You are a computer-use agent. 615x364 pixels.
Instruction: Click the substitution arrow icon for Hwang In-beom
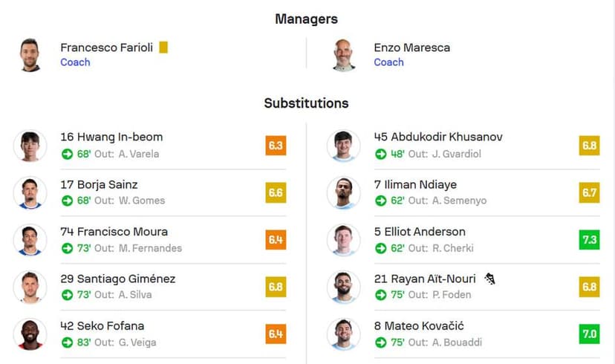tap(67, 155)
